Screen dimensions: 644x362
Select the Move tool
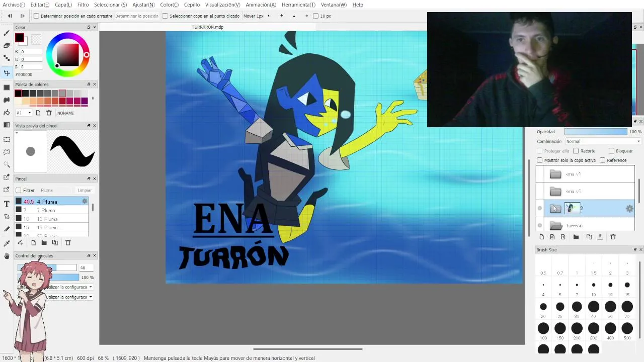[7, 73]
